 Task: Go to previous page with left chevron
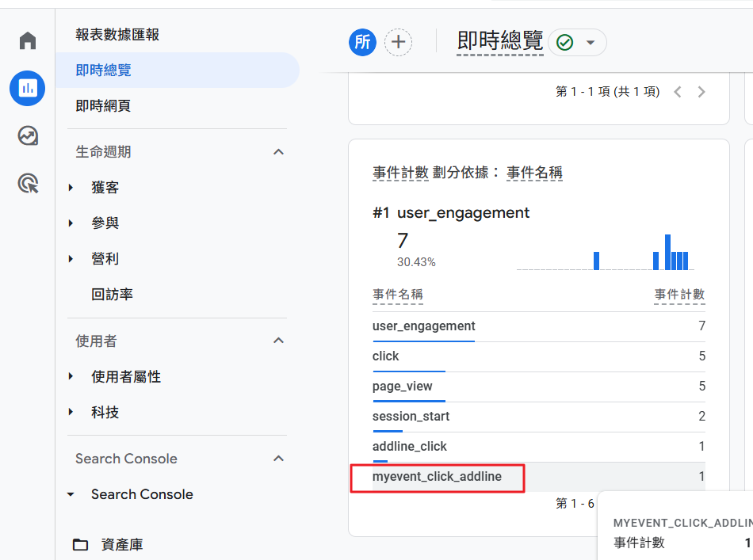(677, 92)
